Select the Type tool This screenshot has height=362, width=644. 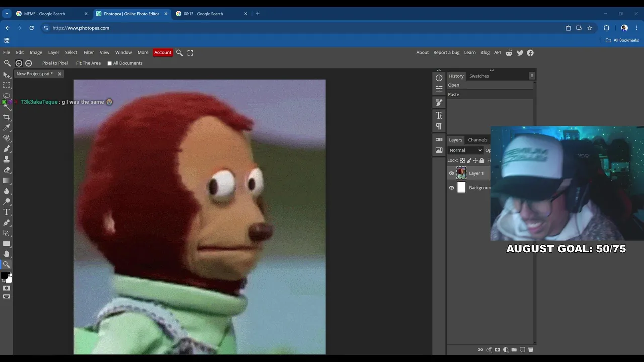tap(7, 212)
